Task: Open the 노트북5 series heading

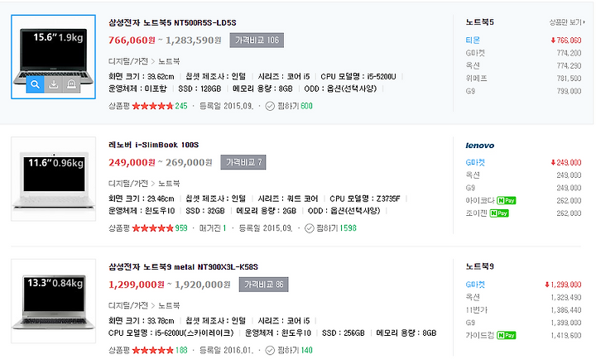Action: 479,22
